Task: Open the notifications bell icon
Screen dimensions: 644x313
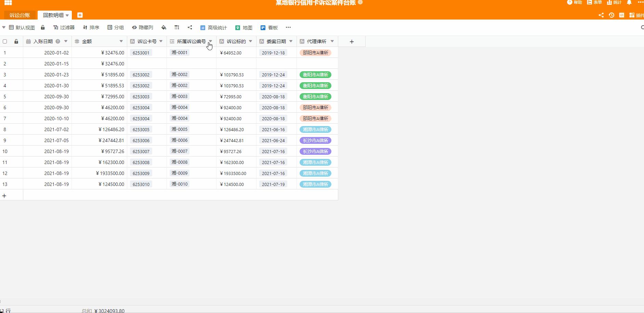Action: 629,2
